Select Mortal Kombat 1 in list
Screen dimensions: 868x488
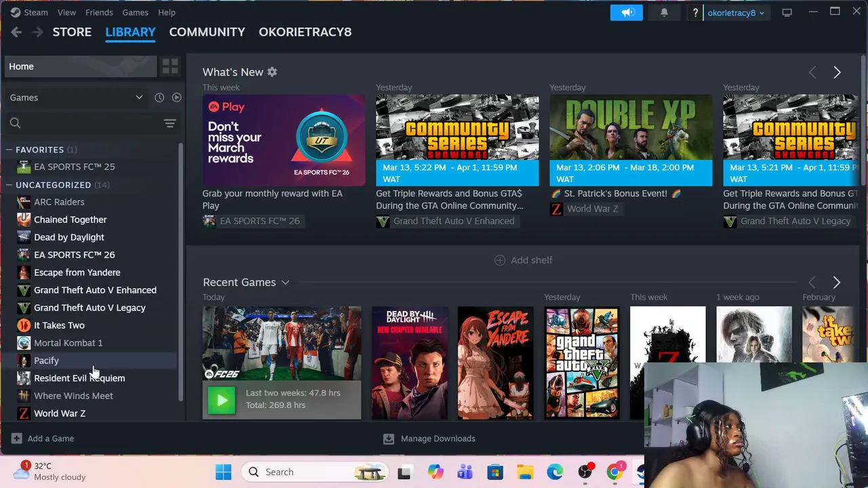68,343
